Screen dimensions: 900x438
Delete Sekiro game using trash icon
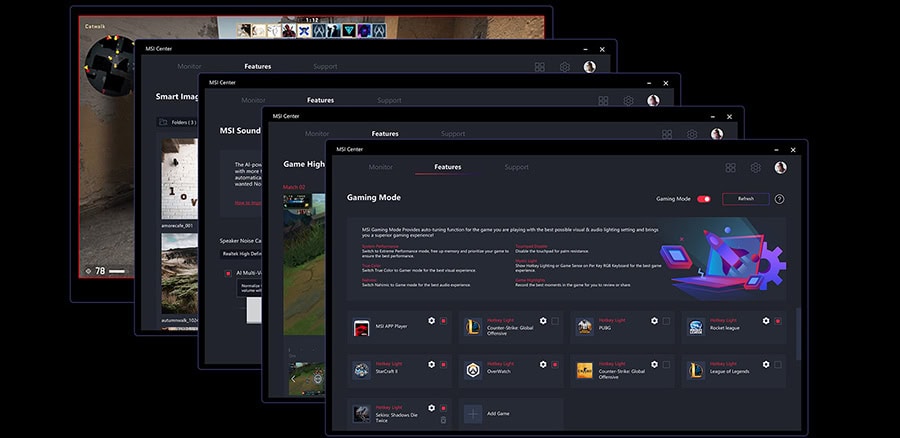click(x=443, y=421)
